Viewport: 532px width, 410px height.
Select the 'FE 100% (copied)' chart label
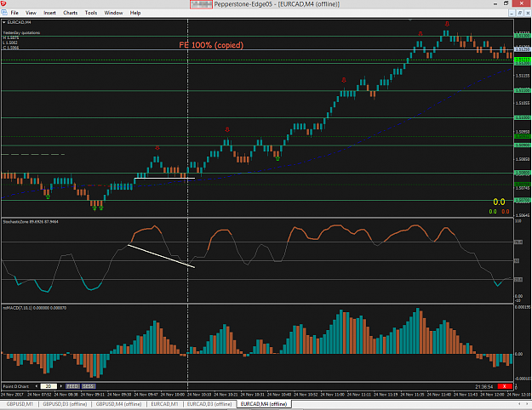[211, 45]
